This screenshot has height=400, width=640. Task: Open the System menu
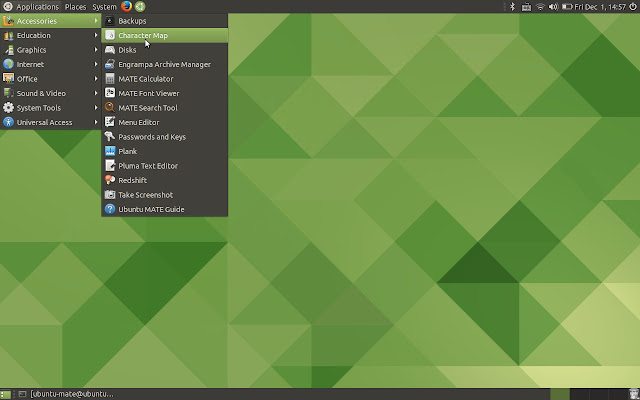[104, 7]
